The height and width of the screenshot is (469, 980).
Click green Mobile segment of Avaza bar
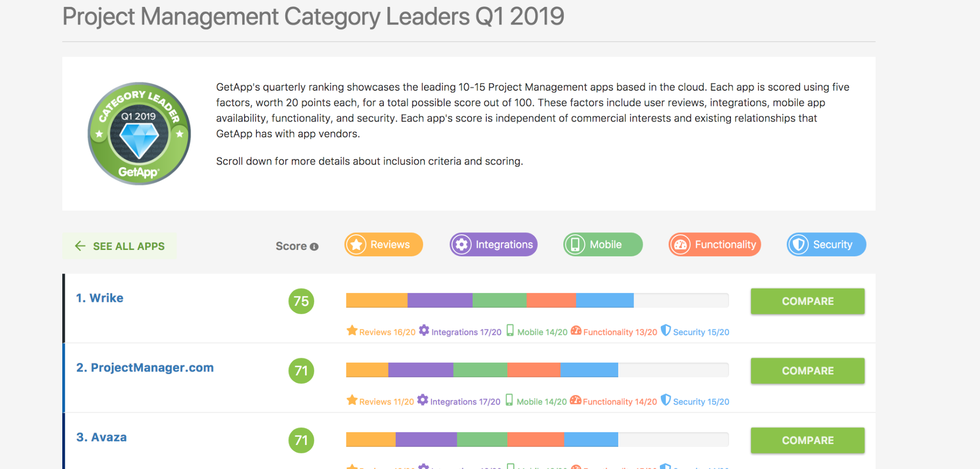coord(482,440)
